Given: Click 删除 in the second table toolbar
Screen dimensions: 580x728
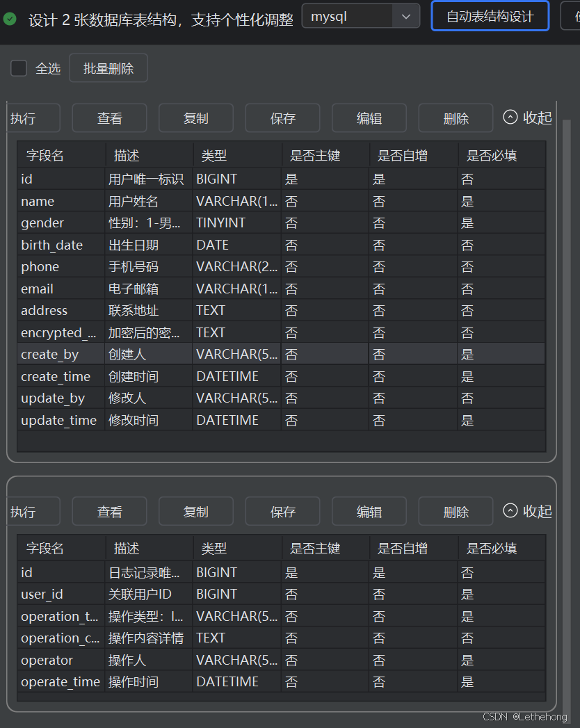Looking at the screenshot, I should coord(456,511).
